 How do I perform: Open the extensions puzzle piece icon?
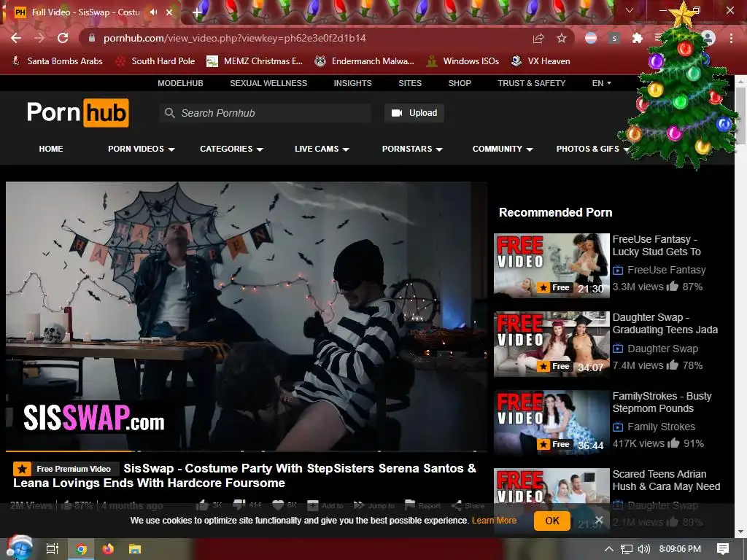click(638, 38)
